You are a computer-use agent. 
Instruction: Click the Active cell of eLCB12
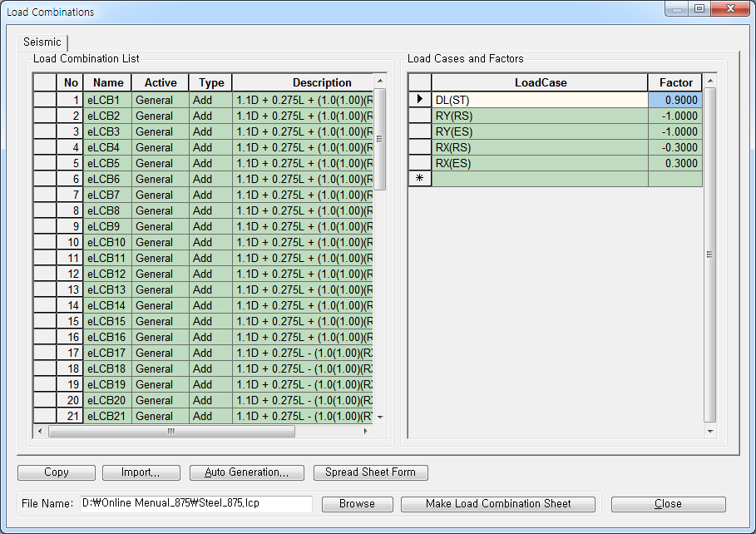pyautogui.click(x=160, y=274)
